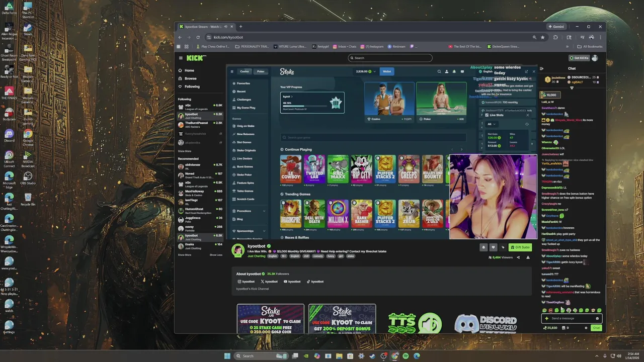Open OBS Studio desktop shortcut
Screen dimensions: 644x362
coord(28,178)
